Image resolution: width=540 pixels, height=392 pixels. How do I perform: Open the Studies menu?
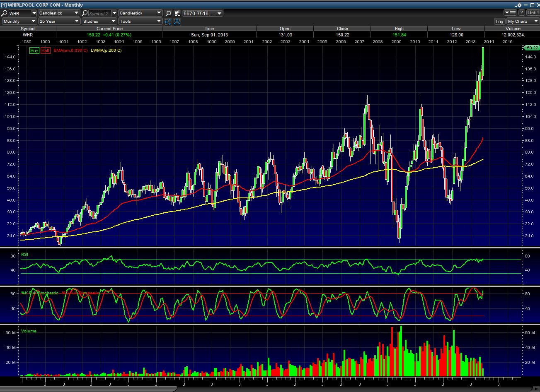99,22
